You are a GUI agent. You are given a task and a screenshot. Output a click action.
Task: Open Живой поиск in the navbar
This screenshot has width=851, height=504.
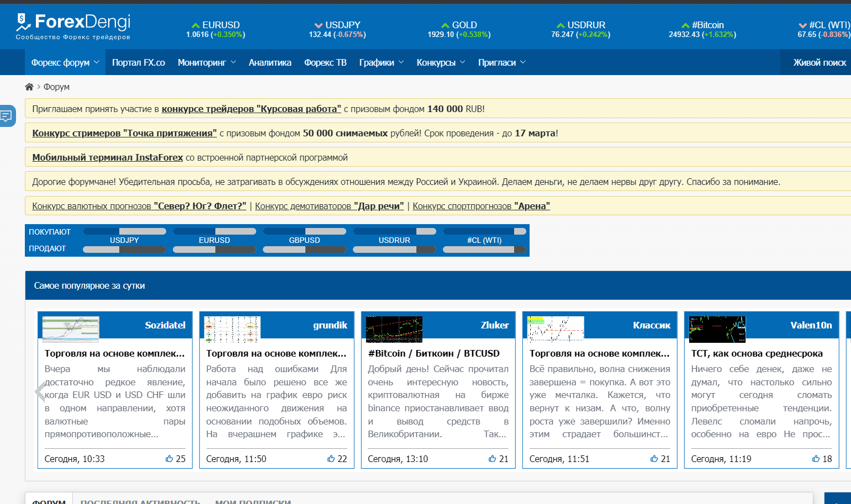point(820,62)
